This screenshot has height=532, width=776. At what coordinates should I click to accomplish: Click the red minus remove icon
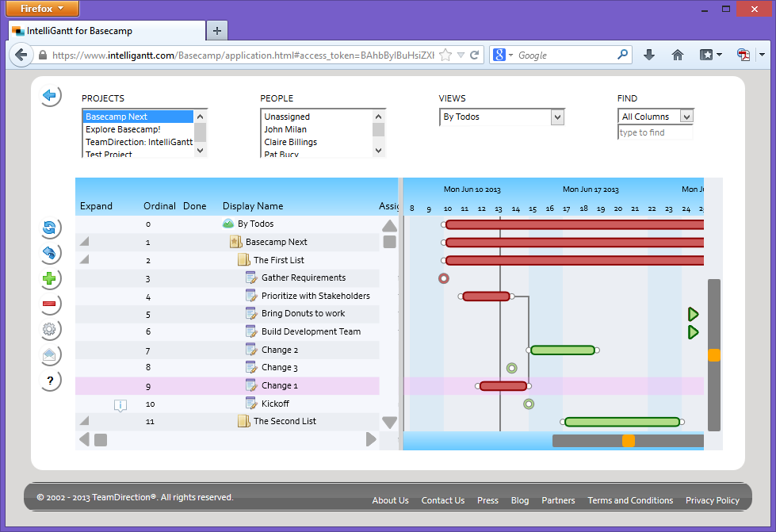click(49, 304)
